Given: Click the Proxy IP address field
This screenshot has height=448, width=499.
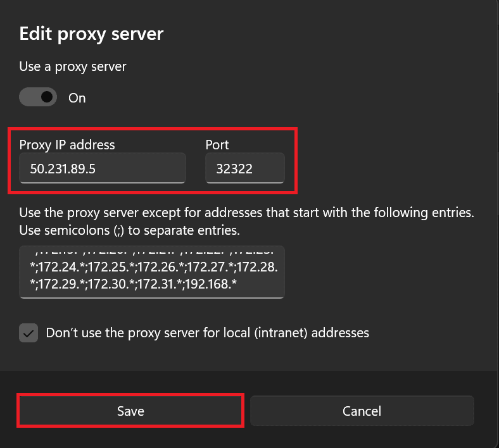Looking at the screenshot, I should tap(103, 168).
